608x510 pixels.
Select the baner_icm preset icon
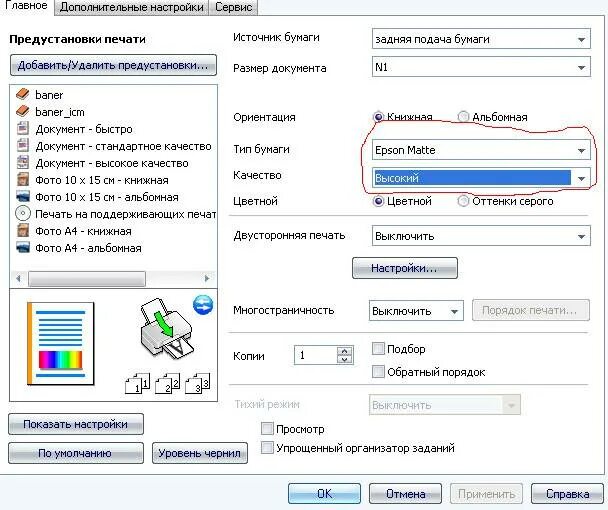click(x=23, y=111)
